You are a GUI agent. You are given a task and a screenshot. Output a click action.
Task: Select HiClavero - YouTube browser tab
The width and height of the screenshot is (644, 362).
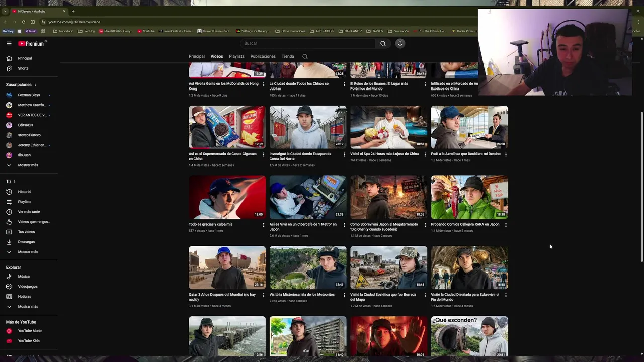pyautogui.click(x=39, y=11)
